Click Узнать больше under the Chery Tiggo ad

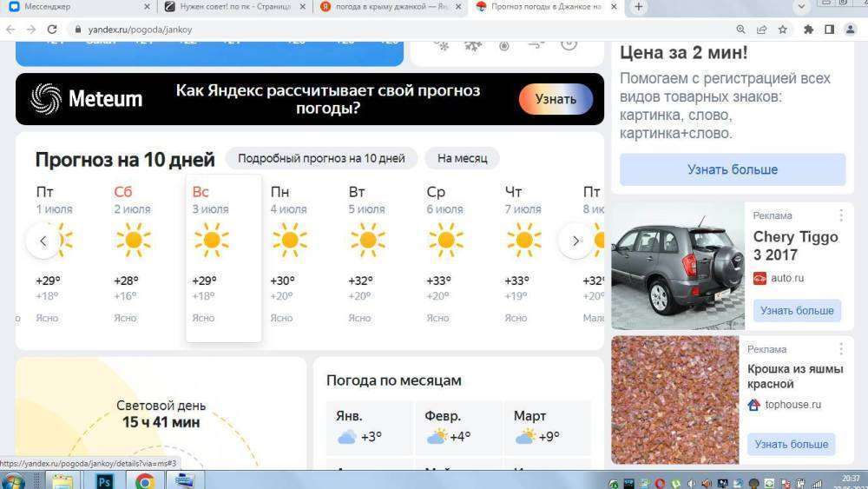pos(797,311)
